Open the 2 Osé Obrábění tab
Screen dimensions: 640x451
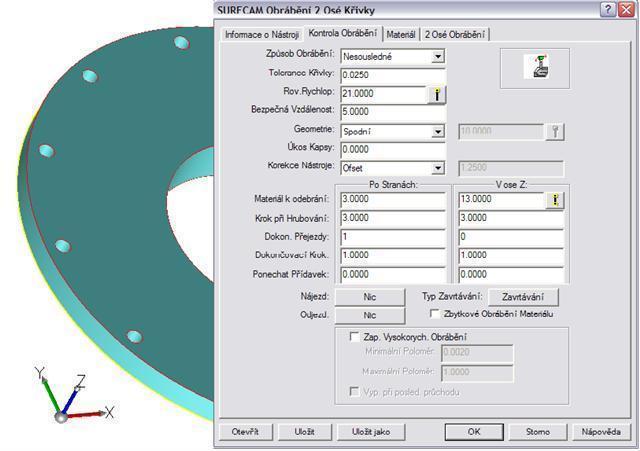point(455,35)
